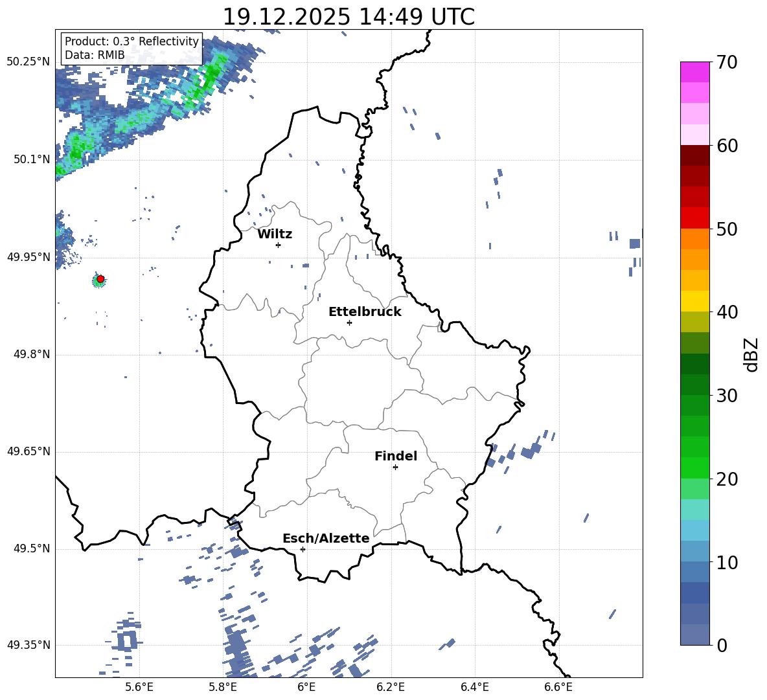Click the 49.5°N latitude label

click(32, 549)
